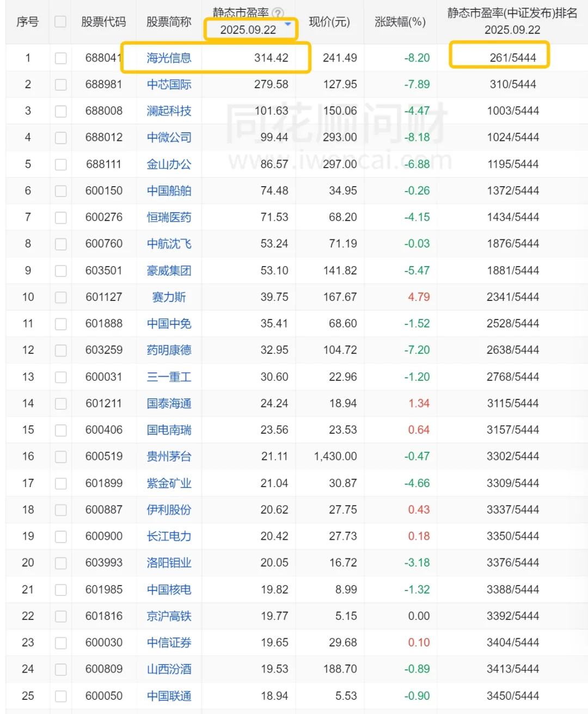The image size is (588, 714).
Task: Tick the checkbox next to 600519 贵州茅台
Action: [60, 457]
